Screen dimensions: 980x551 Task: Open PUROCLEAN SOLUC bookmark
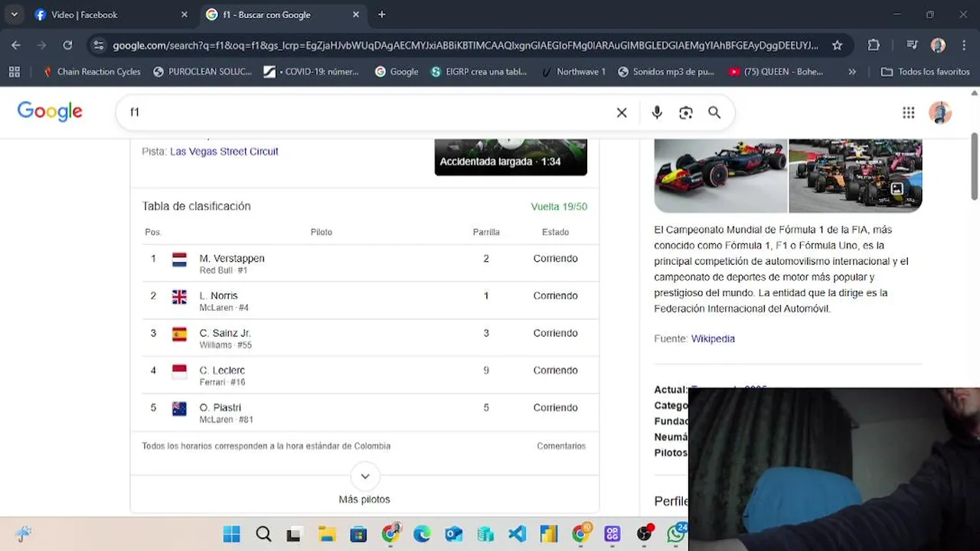pos(202,71)
